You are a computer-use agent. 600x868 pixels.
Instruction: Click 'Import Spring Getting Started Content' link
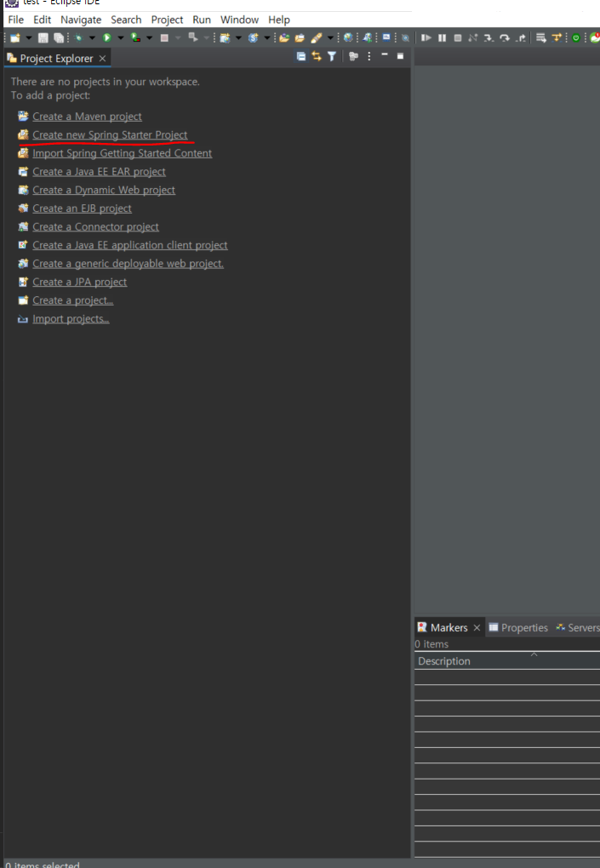[122, 153]
